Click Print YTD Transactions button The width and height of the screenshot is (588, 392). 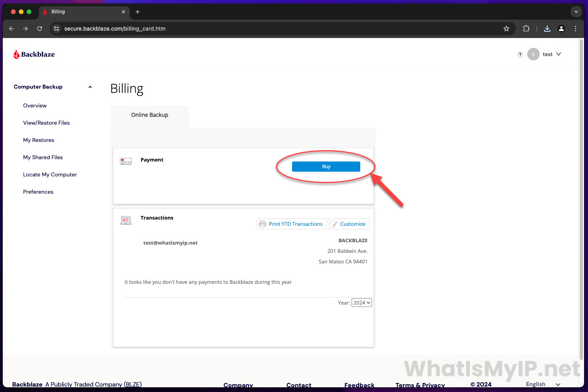point(292,224)
